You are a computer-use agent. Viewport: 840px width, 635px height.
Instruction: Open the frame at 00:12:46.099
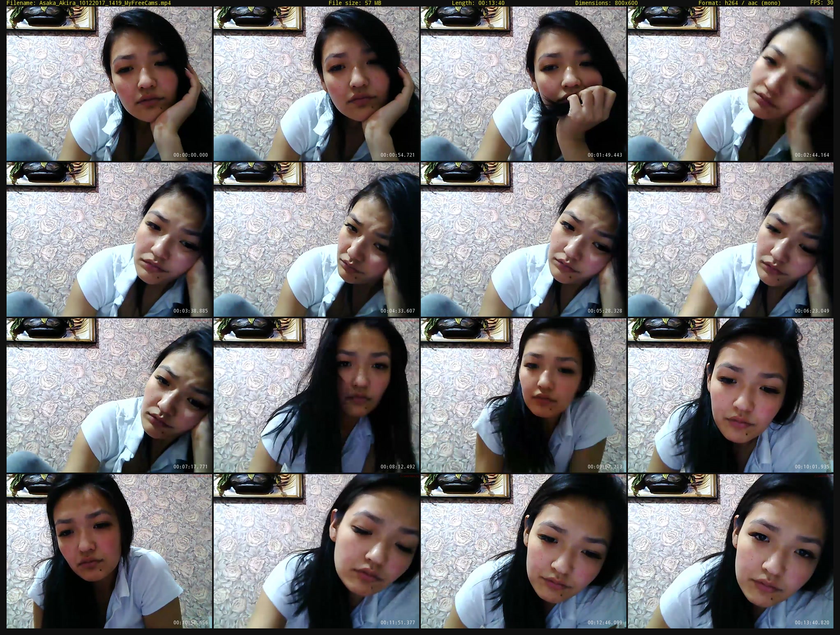(x=524, y=551)
